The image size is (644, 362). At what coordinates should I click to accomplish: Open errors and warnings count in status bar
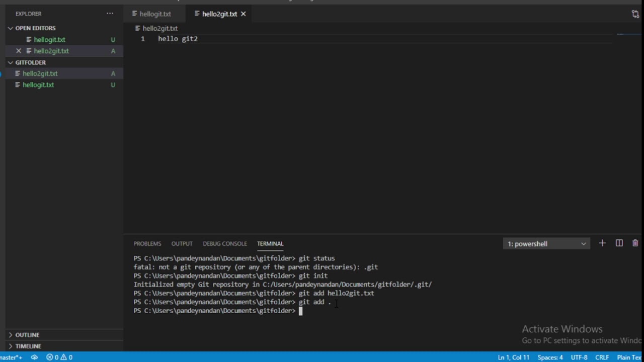(59, 357)
